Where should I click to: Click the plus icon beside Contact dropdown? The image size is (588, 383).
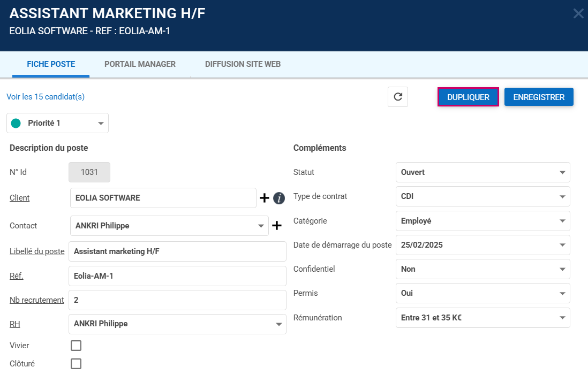point(277,226)
